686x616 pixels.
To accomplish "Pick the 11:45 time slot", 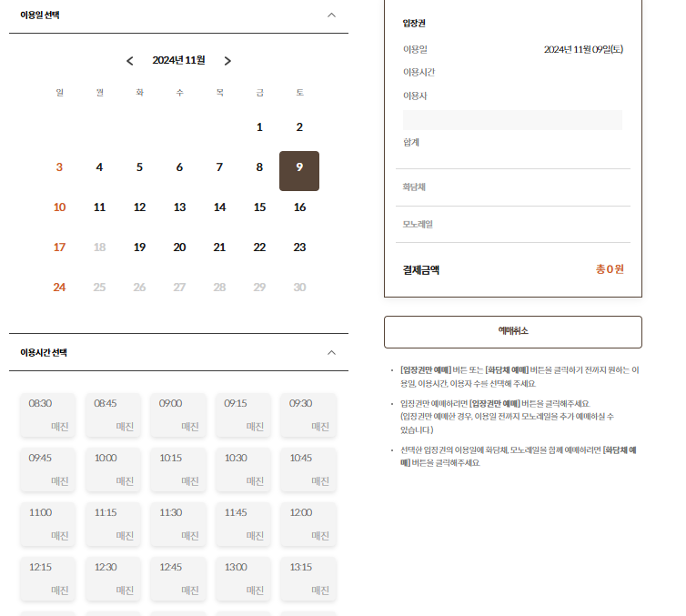I will pos(243,524).
